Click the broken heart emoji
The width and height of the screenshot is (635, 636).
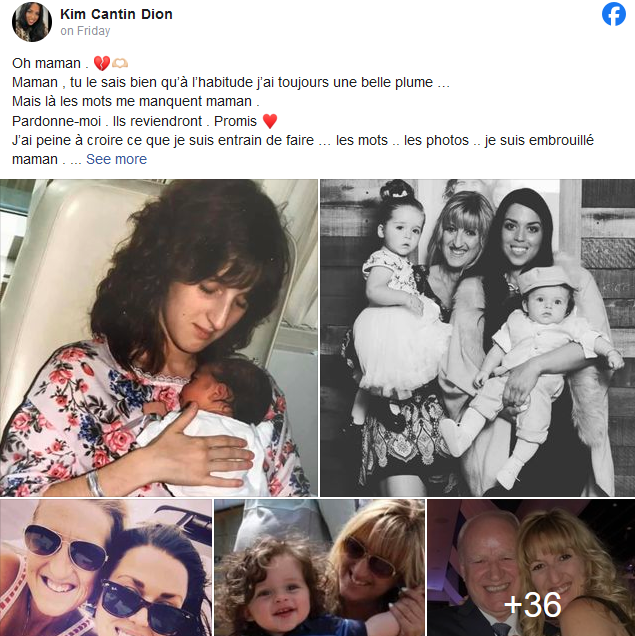click(102, 63)
